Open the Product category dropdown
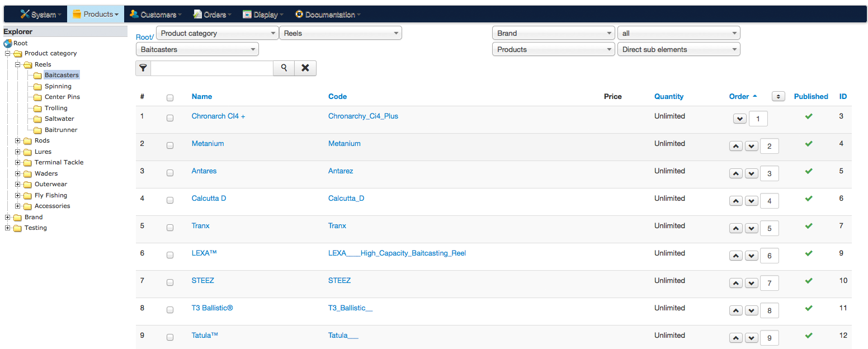This screenshot has width=868, height=349. [218, 33]
